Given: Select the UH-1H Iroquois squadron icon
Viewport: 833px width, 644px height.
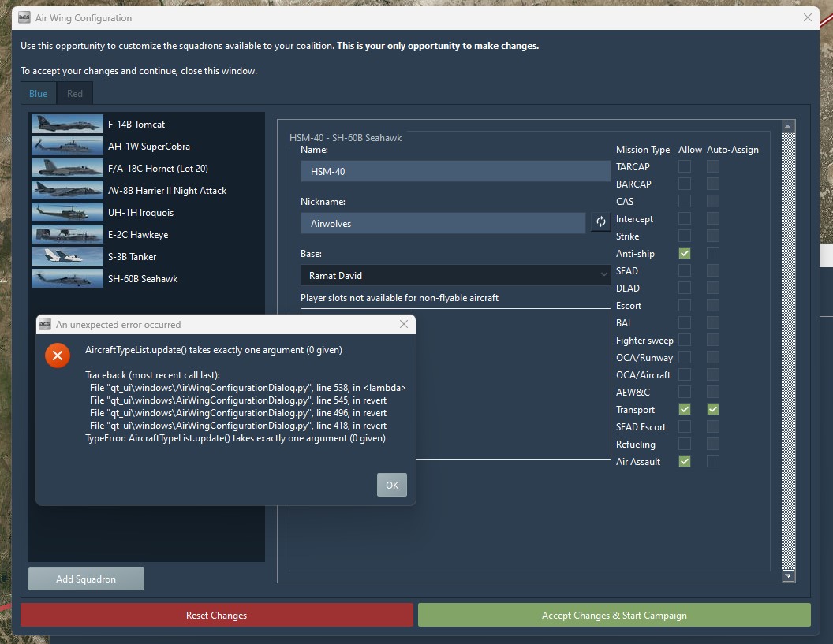Looking at the screenshot, I should click(x=67, y=212).
